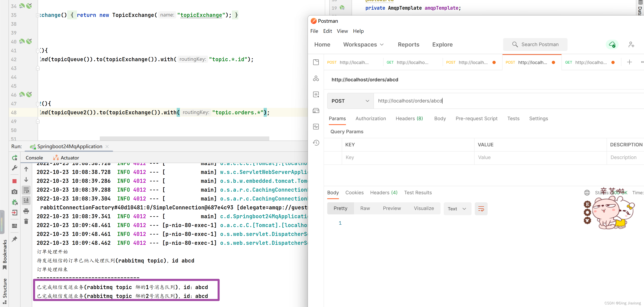Viewport: 644px width, 307px height.
Task: Open the Postman Edit menu
Action: (327, 31)
